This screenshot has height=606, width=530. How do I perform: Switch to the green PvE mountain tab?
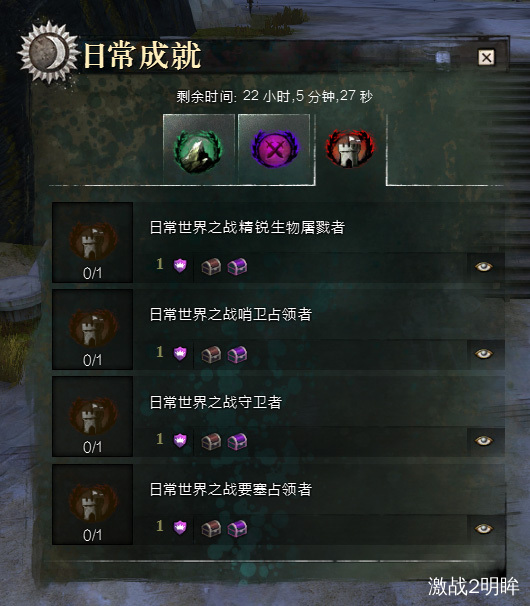click(199, 150)
